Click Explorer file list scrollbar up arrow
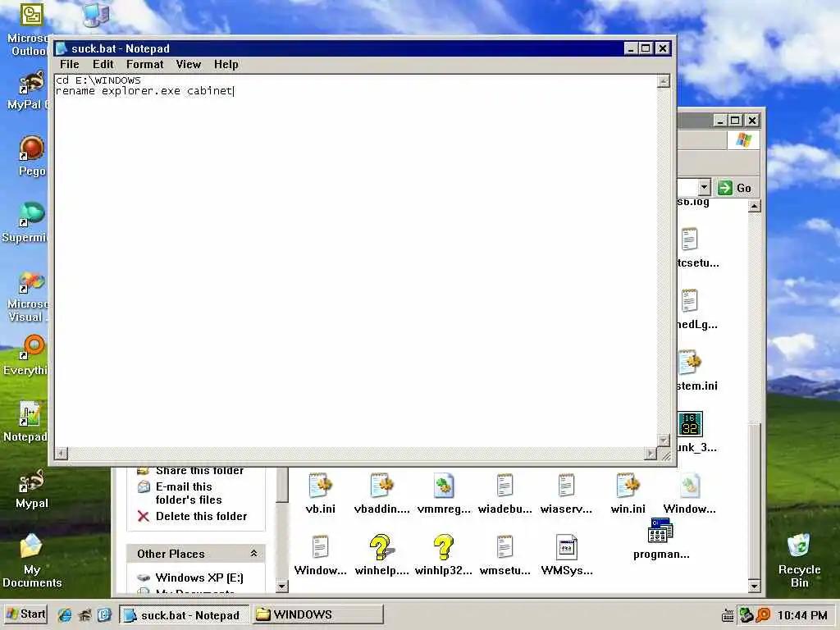Viewport: 840px width, 630px height. (755, 206)
